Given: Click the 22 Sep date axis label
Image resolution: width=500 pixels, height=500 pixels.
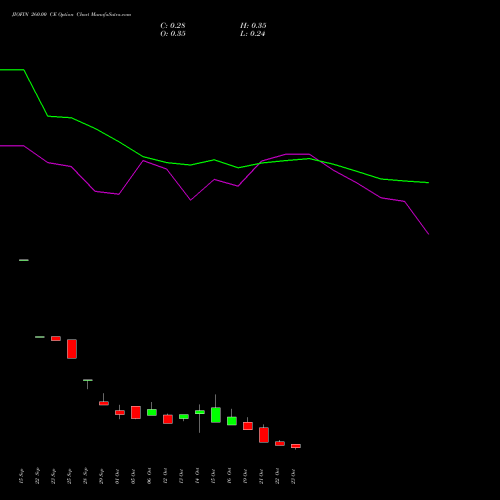Looking at the screenshot, I should (37, 476).
